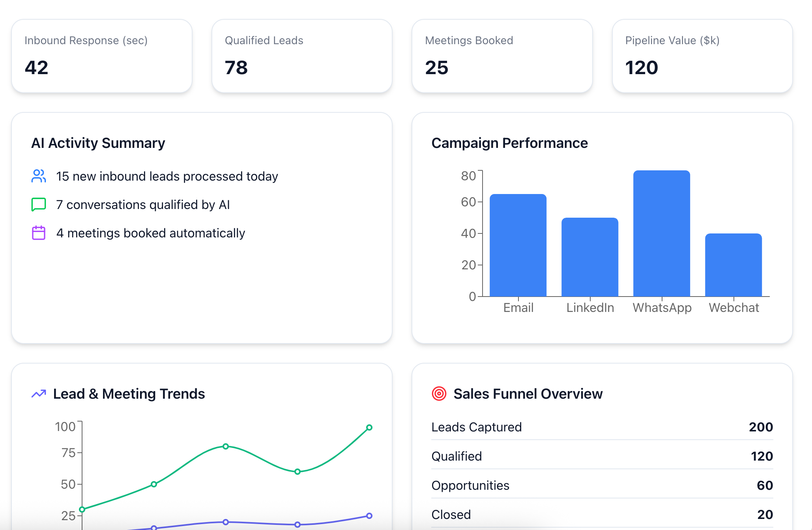The width and height of the screenshot is (812, 530).
Task: Click the Leads Captured funnel row
Action: point(602,427)
